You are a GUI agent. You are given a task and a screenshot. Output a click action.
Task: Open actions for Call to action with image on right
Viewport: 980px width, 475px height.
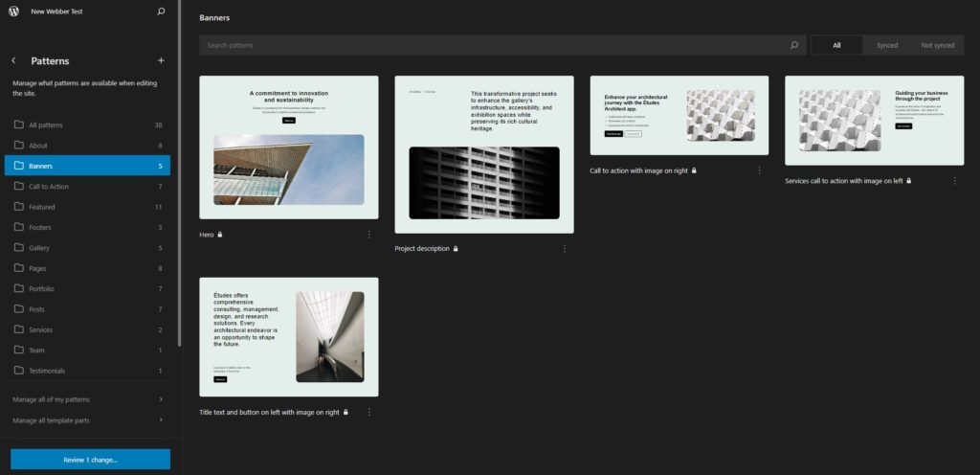click(x=759, y=170)
